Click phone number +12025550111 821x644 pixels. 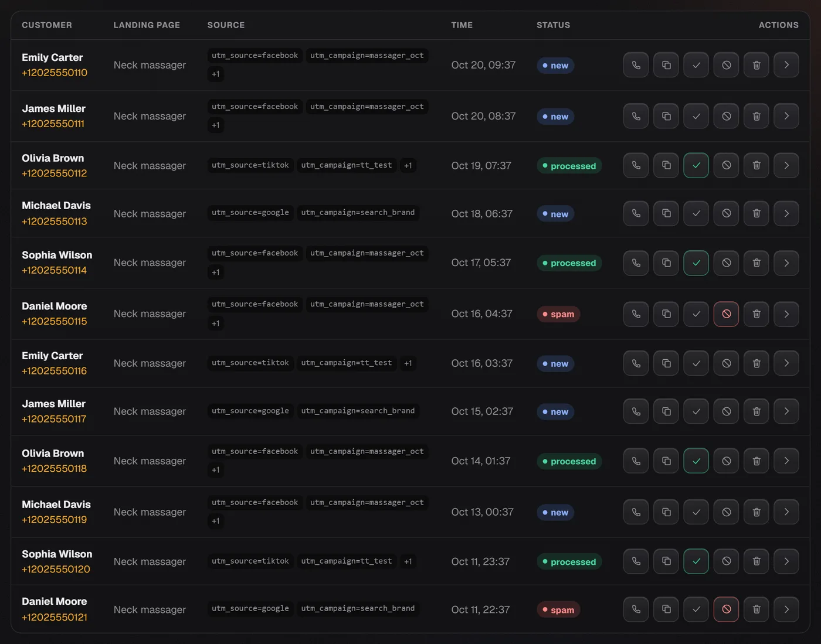(53, 124)
